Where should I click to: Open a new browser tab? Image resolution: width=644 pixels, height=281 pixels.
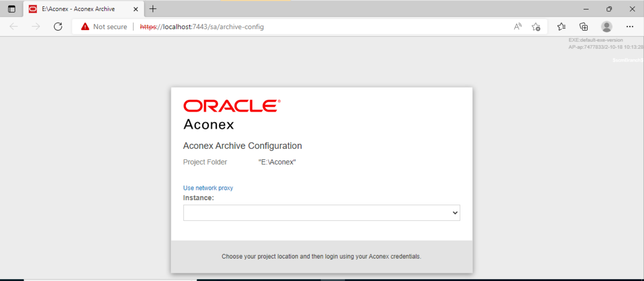click(153, 9)
